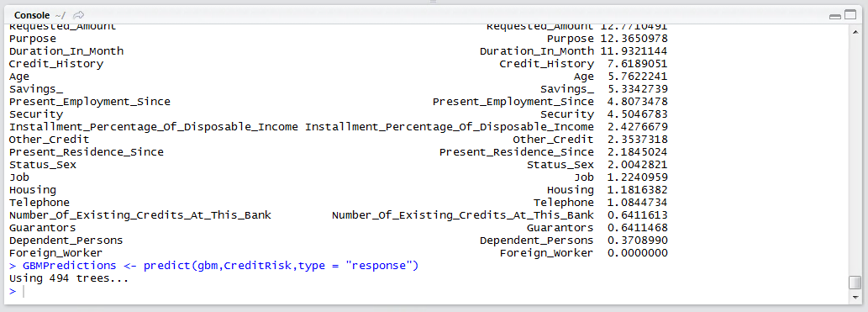This screenshot has height=312, width=868.
Task: Select value 1.0844734
Action: (637, 203)
